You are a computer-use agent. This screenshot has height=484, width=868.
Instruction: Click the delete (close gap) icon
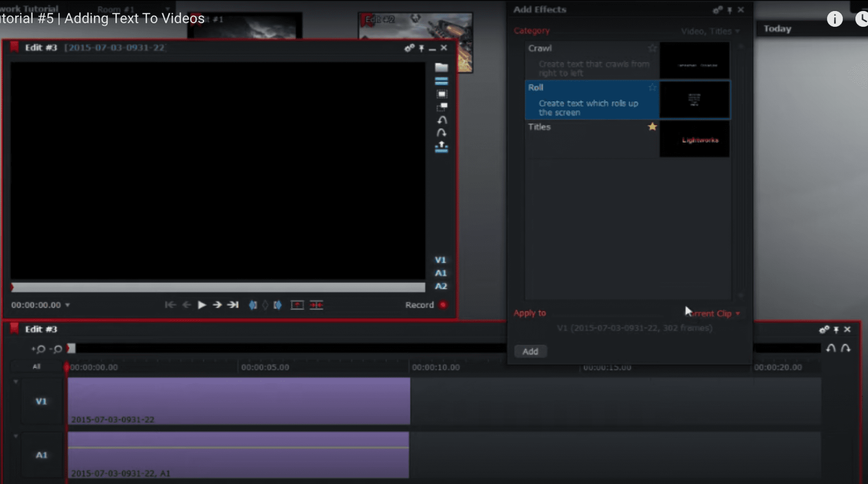pos(316,305)
